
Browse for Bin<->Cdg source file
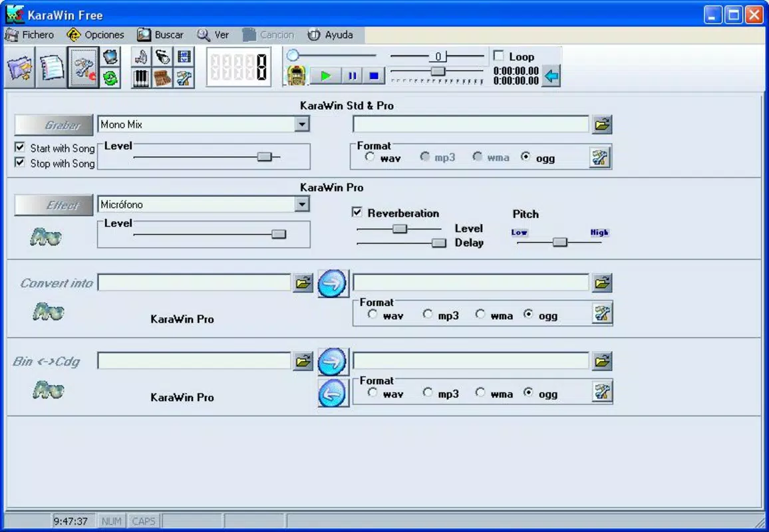303,361
